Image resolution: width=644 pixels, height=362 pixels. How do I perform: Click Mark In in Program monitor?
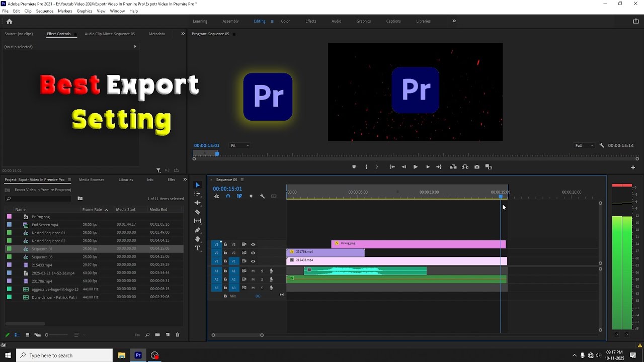pyautogui.click(x=366, y=167)
